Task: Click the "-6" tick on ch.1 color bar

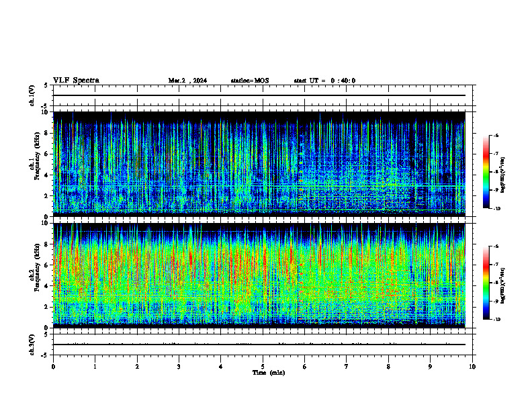Action: point(496,135)
